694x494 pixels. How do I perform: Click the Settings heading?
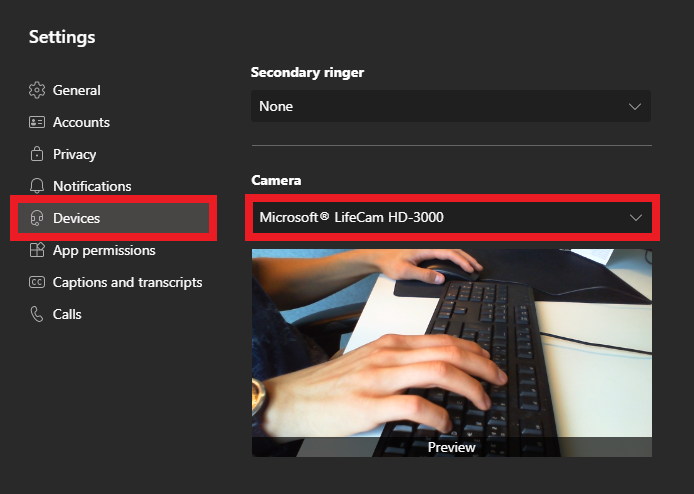[x=62, y=37]
